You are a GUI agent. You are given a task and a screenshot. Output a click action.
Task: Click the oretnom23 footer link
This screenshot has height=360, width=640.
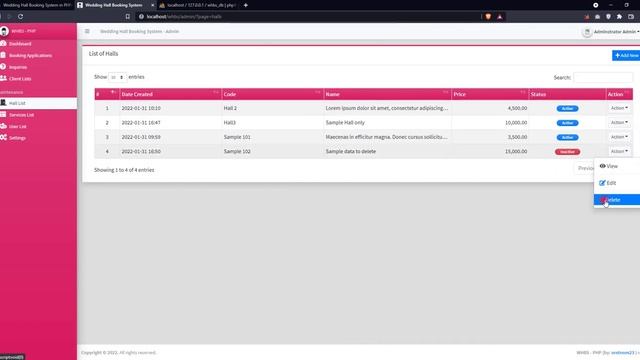622,353
